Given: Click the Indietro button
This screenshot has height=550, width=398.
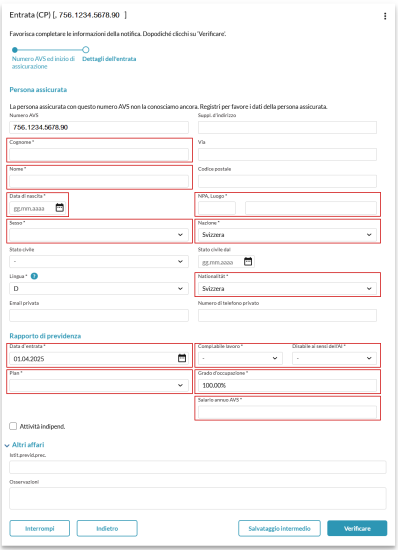Looking at the screenshot, I should click(107, 528).
